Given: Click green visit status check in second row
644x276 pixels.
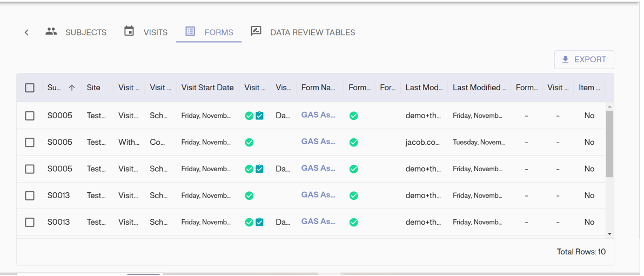Looking at the screenshot, I should point(249,143).
